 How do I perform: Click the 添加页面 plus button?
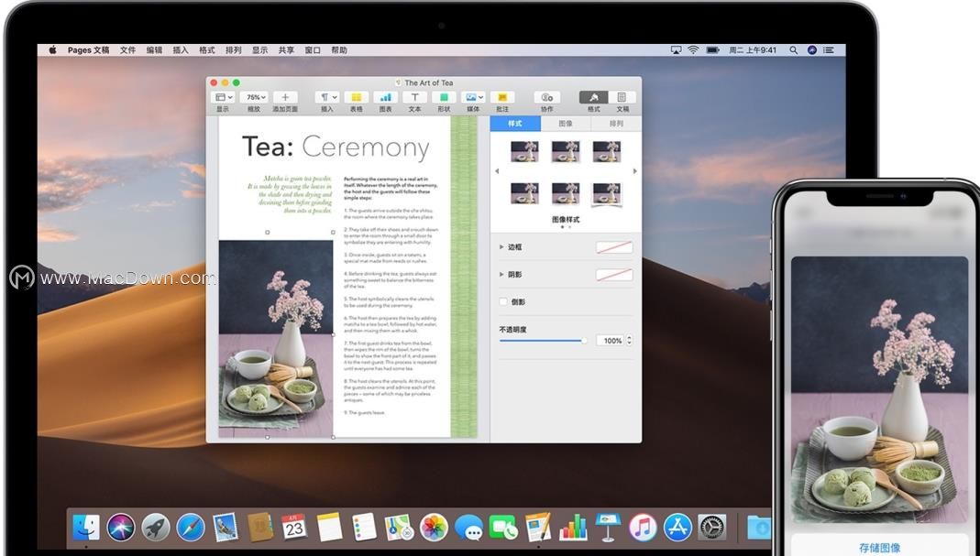[285, 97]
